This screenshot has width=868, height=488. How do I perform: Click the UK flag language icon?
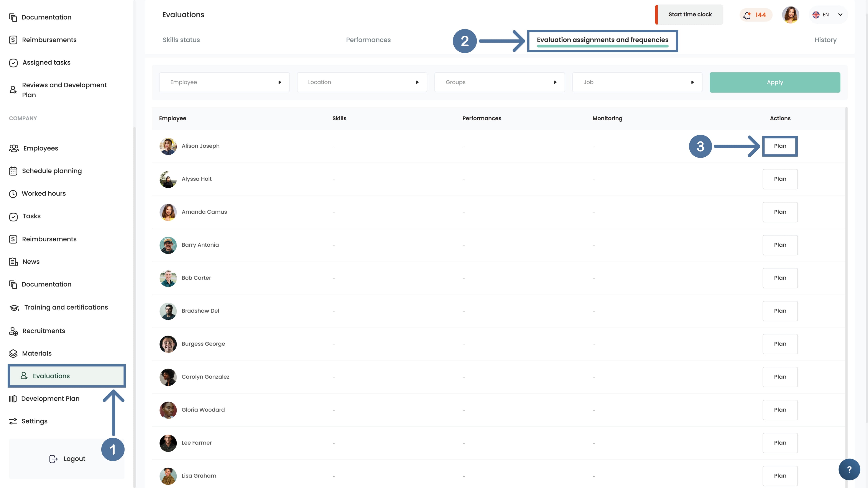816,15
